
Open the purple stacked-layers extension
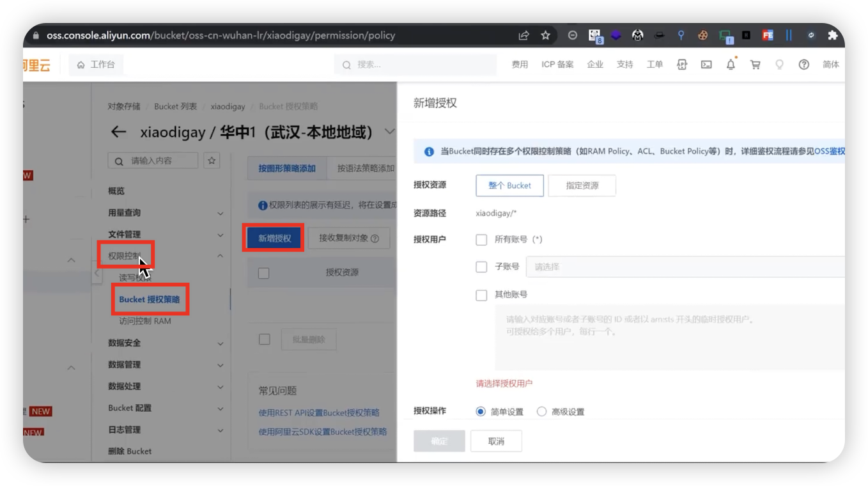click(616, 36)
